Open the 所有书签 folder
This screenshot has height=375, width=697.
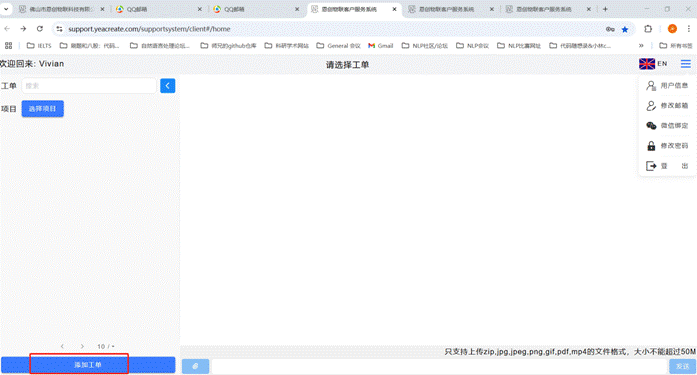coord(676,45)
